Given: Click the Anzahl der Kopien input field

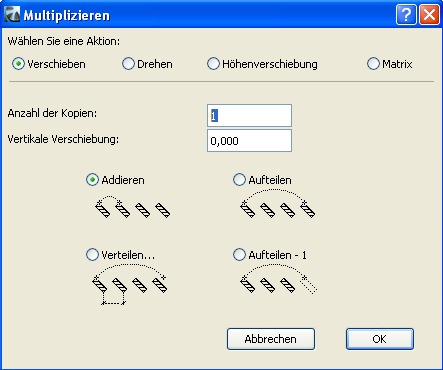Looking at the screenshot, I should click(249, 116).
